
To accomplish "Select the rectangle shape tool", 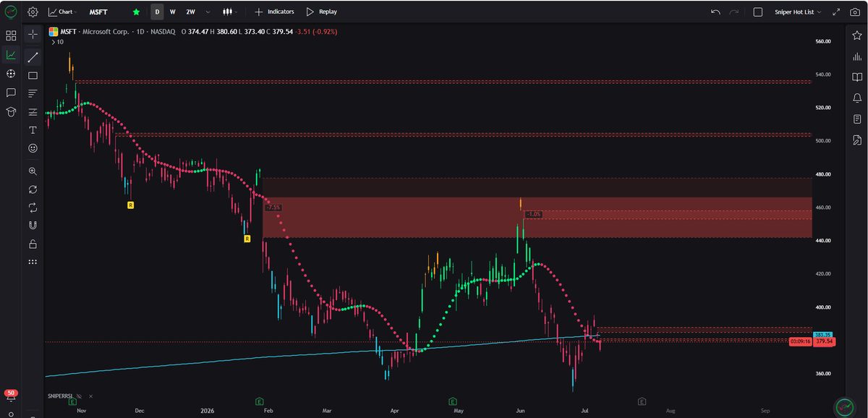I will (x=33, y=75).
